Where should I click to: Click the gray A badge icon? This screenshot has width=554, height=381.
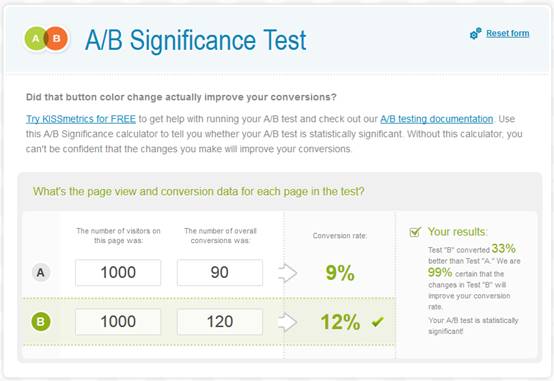[x=41, y=272]
